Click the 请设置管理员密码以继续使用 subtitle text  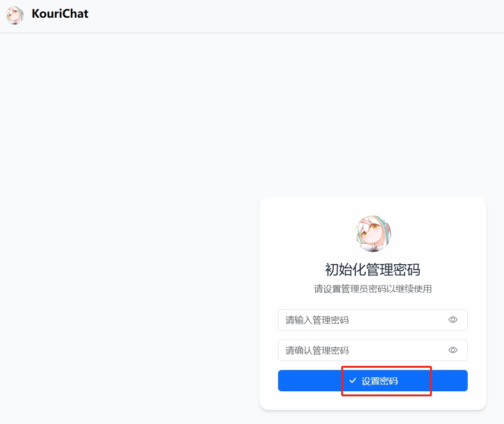(372, 289)
